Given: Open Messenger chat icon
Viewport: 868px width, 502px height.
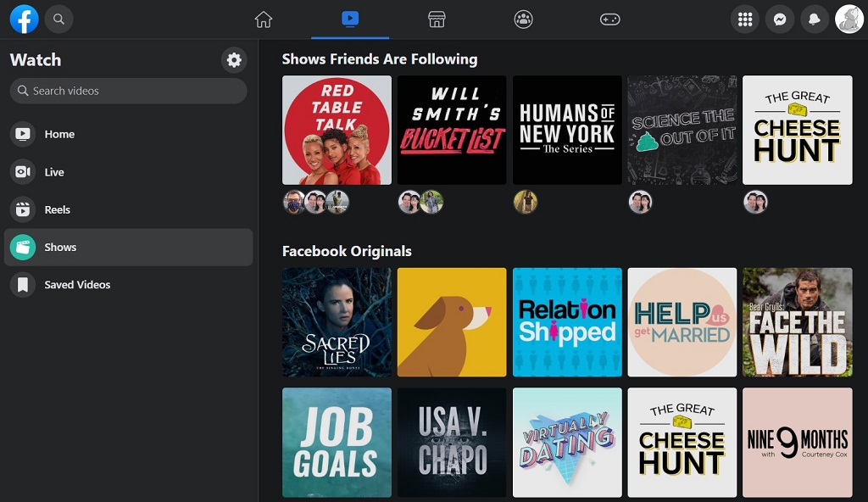Looking at the screenshot, I should (780, 20).
